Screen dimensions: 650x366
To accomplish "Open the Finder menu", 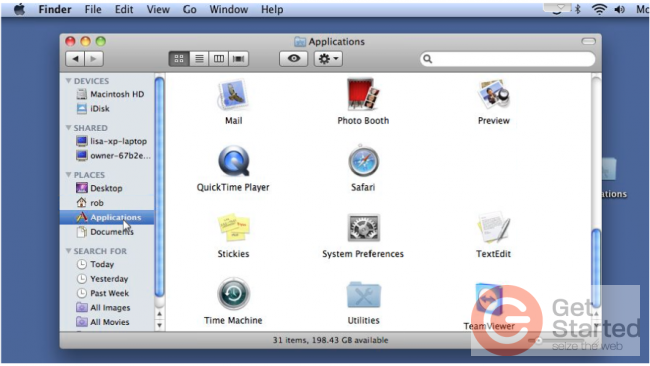I will pyautogui.click(x=55, y=9).
